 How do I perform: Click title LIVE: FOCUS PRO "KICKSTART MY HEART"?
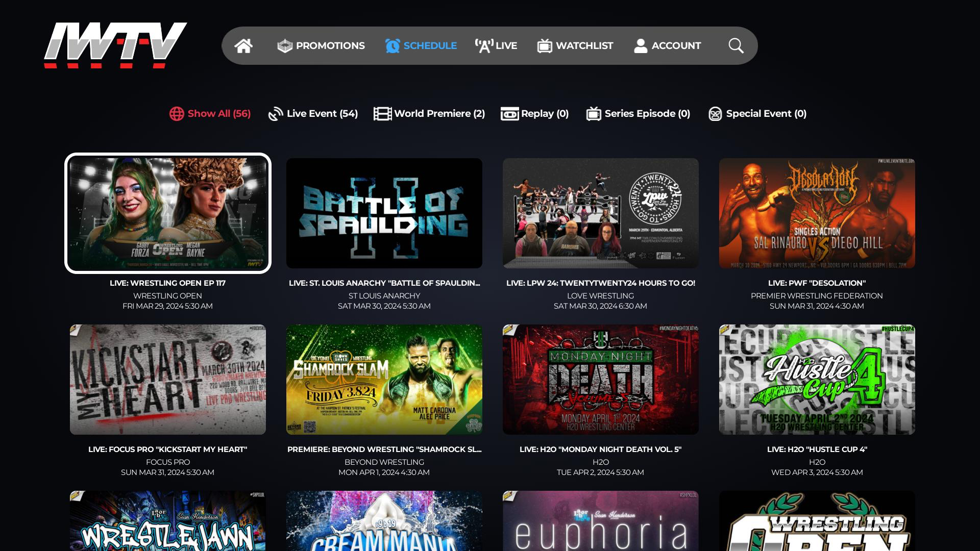tap(168, 449)
